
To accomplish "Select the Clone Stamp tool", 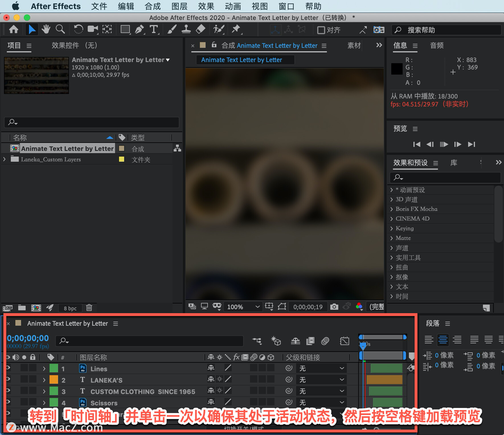I will click(186, 29).
